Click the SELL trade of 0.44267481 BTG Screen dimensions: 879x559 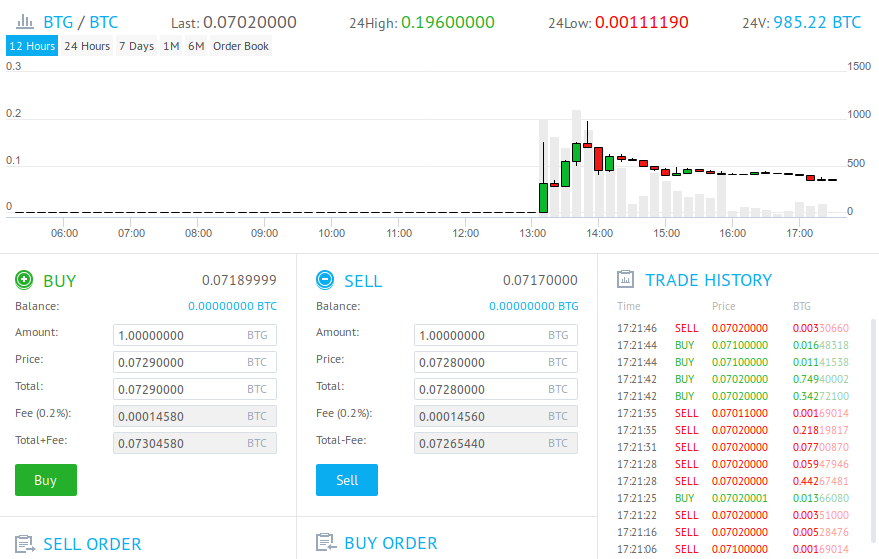733,481
